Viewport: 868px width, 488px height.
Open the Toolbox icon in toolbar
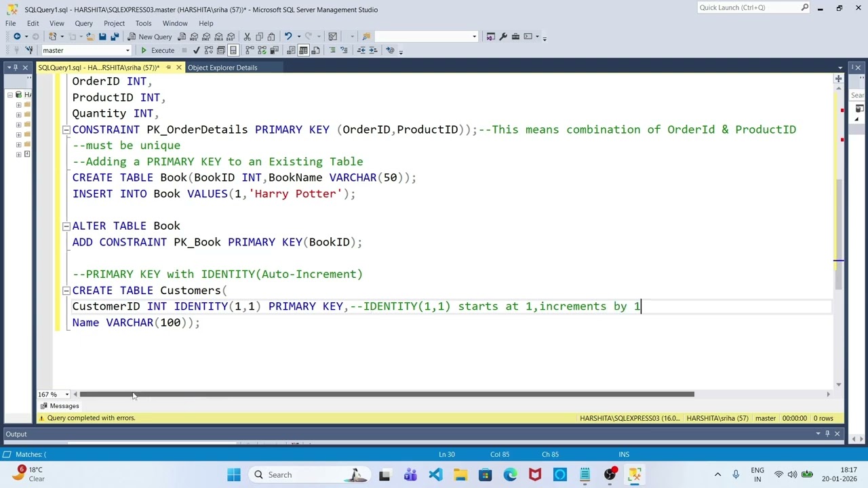pyautogui.click(x=515, y=37)
